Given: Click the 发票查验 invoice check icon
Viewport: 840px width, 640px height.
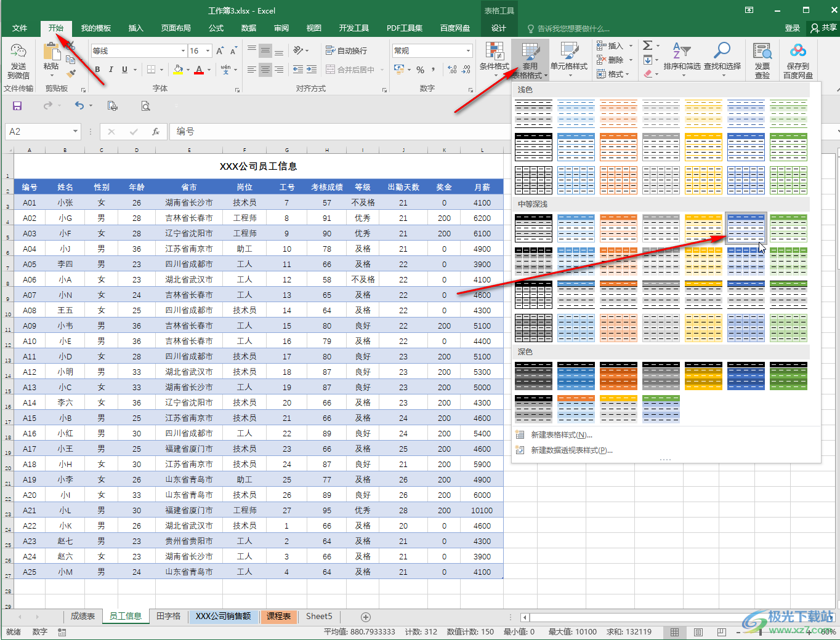Looking at the screenshot, I should pyautogui.click(x=762, y=52).
